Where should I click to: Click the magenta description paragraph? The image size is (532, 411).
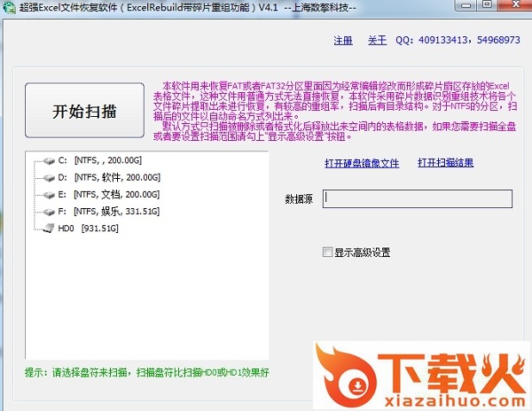coord(334,111)
